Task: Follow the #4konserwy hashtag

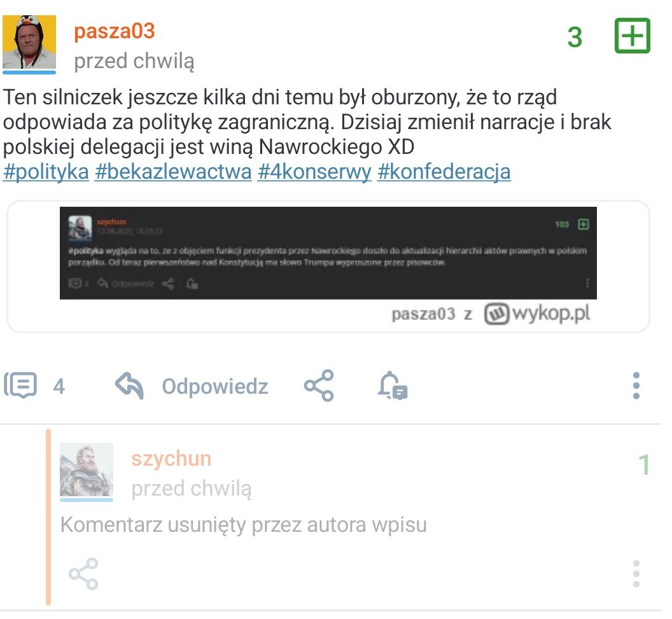Action: pos(314,172)
